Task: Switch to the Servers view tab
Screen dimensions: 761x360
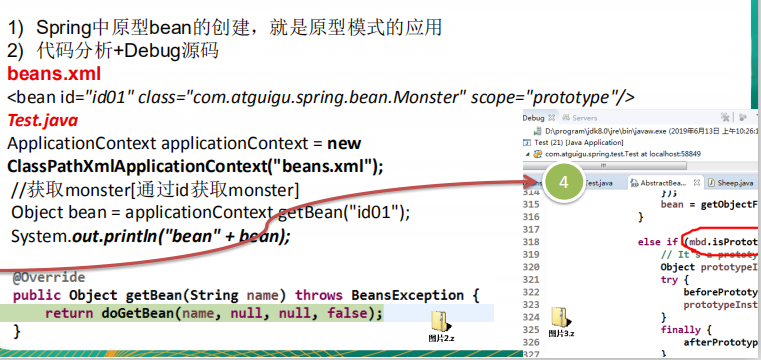Action: tap(579, 118)
